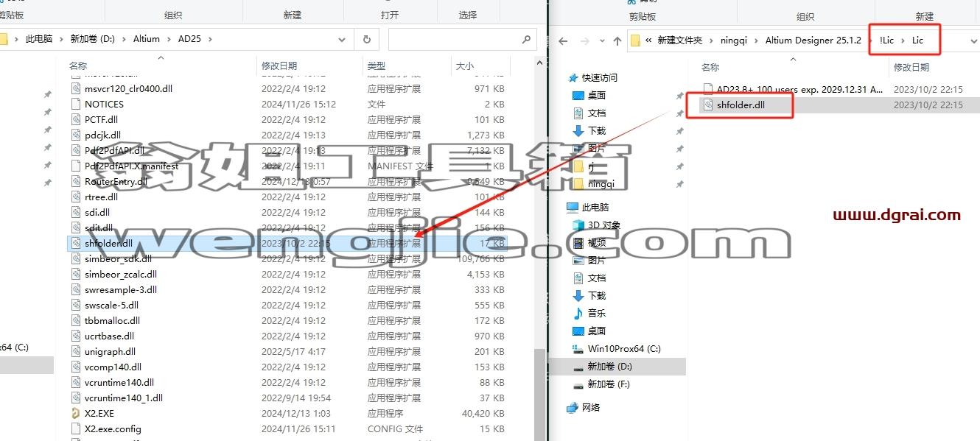
Task: Select PCTF.dll file
Action: (101, 119)
